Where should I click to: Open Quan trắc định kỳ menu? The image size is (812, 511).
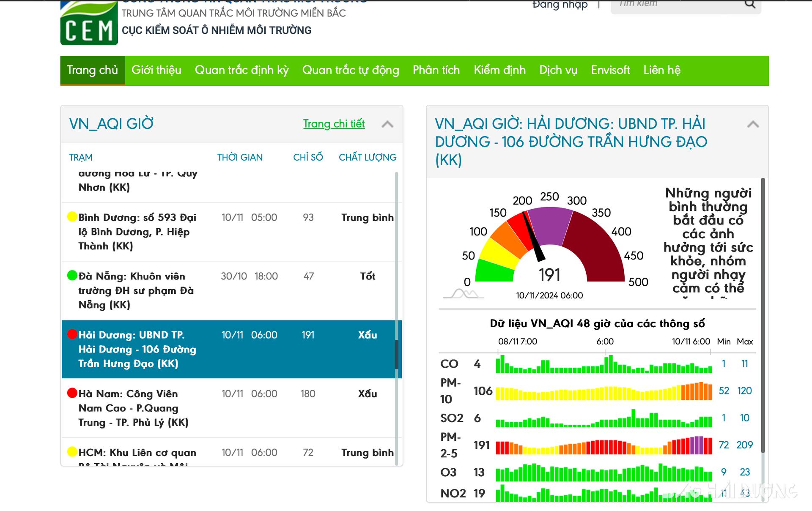click(x=242, y=70)
